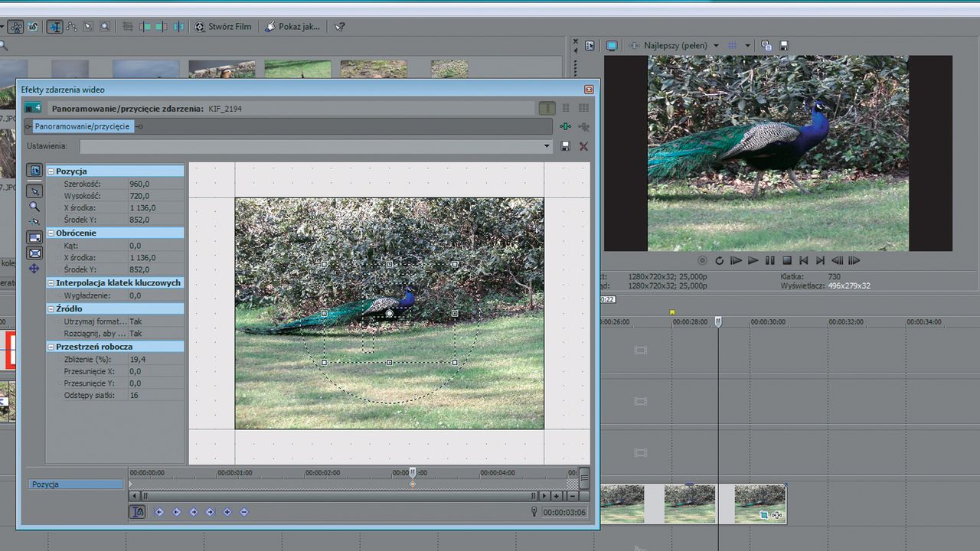
Task: Click the keyframe diamond on the timeline
Action: [413, 484]
